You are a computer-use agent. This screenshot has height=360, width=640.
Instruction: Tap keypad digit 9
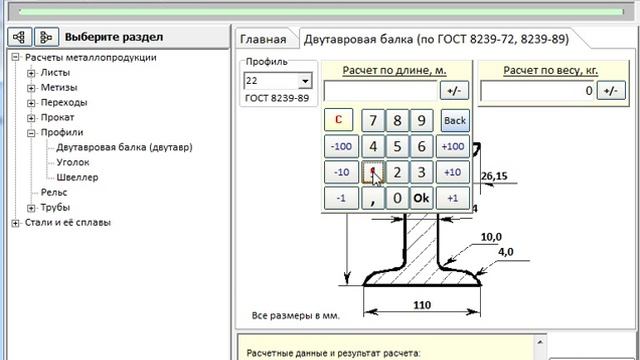(421, 120)
